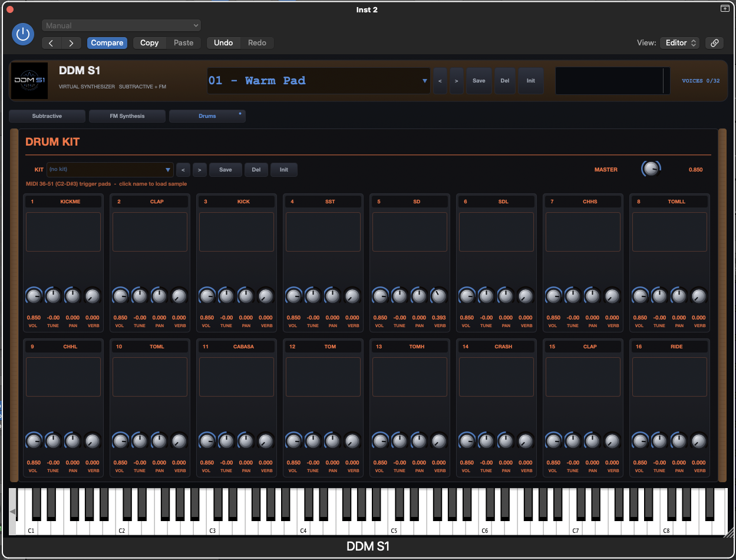736x560 pixels.
Task: Save the synth preset in header
Action: click(x=479, y=81)
